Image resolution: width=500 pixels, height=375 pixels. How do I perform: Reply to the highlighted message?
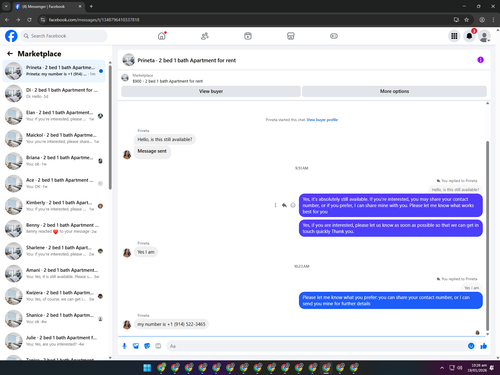coord(284,205)
